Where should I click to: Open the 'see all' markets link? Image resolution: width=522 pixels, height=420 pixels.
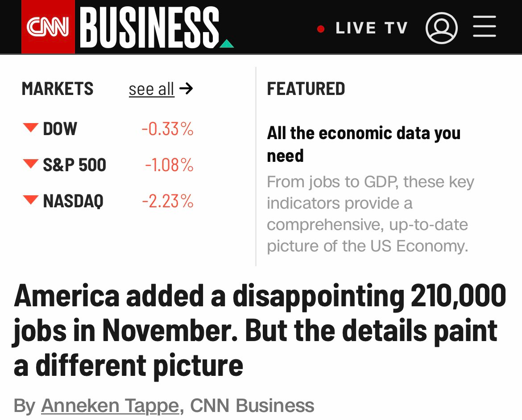click(151, 89)
